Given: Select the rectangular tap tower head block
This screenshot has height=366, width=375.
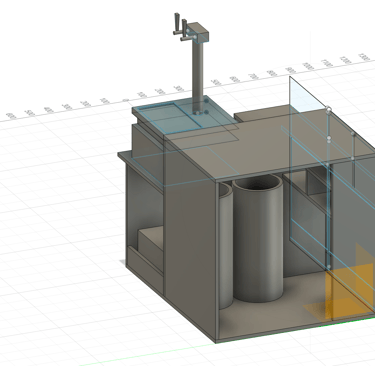Looking at the screenshot, I should click(x=198, y=32).
